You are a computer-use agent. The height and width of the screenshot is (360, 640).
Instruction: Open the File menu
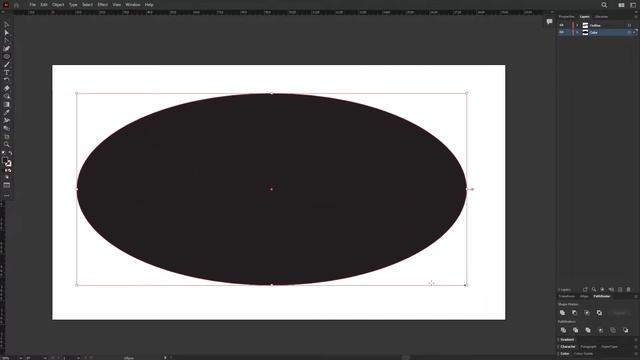(32, 4)
